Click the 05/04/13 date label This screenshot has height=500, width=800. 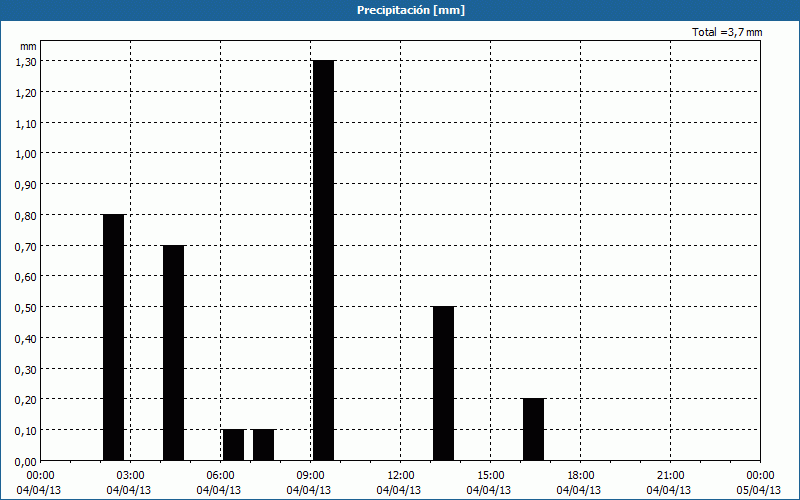pyautogui.click(x=758, y=490)
